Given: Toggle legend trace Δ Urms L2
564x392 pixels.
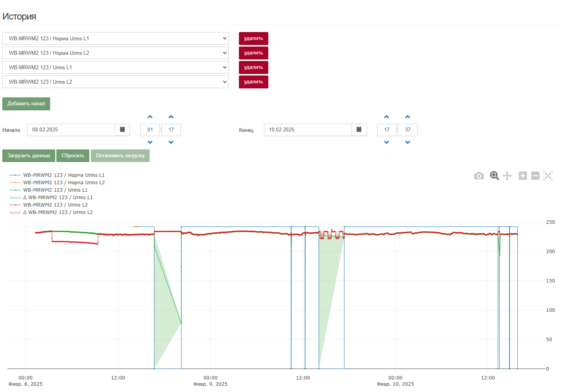Looking at the screenshot, I should [x=51, y=212].
